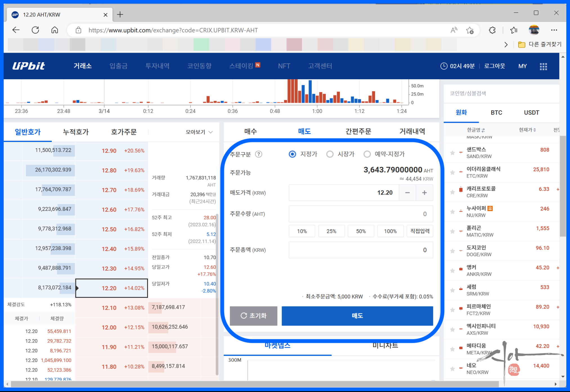Viewport: 570px width, 392px height.
Task: Increase sell price with plus stepper
Action: pyautogui.click(x=424, y=193)
